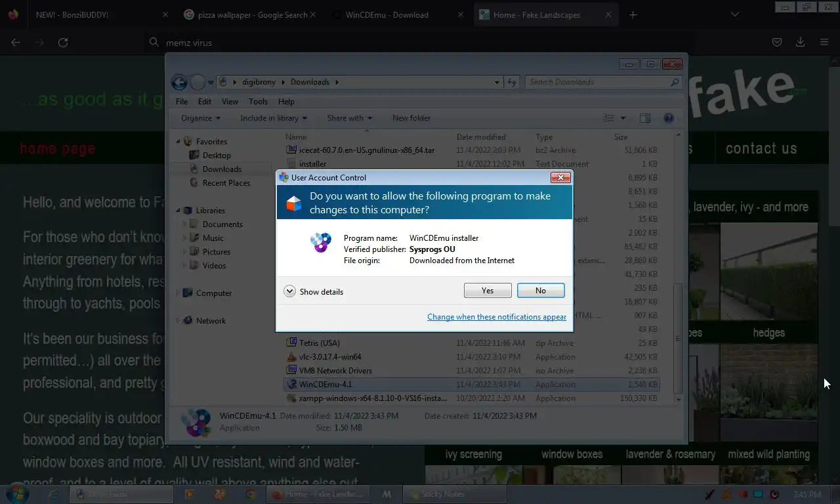
Task: Open the Edit menu in Explorer
Action: [205, 102]
